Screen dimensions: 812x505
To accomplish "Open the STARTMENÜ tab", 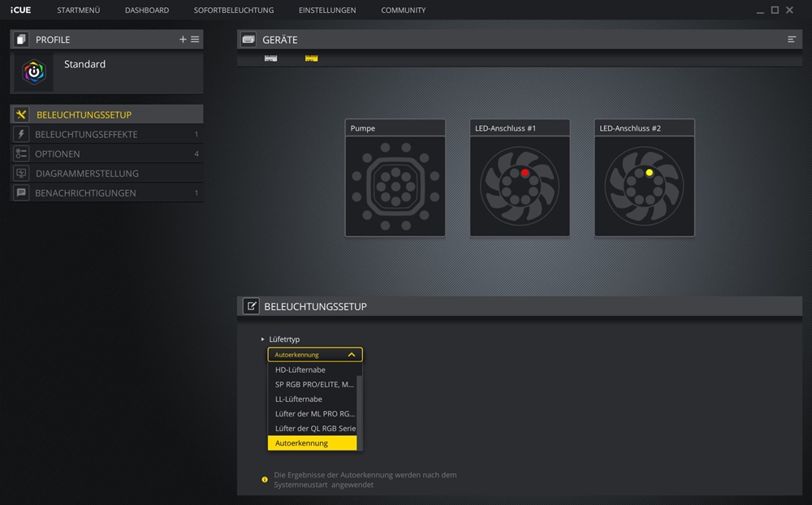I will coord(78,10).
